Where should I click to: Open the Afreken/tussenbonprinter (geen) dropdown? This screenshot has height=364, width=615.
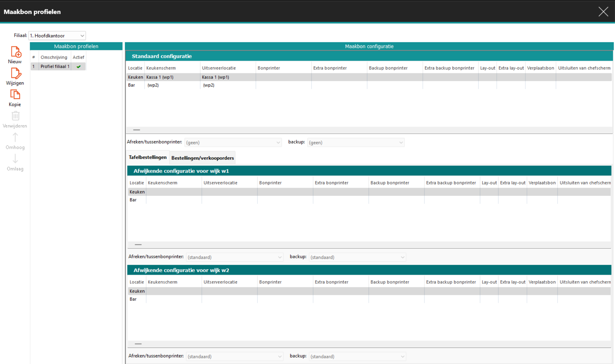[x=233, y=142]
